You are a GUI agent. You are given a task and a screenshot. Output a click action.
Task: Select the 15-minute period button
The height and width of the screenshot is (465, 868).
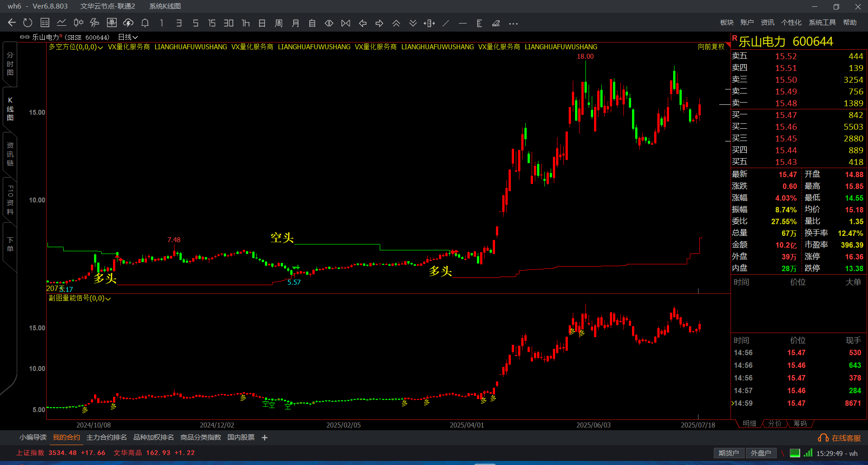[212, 23]
